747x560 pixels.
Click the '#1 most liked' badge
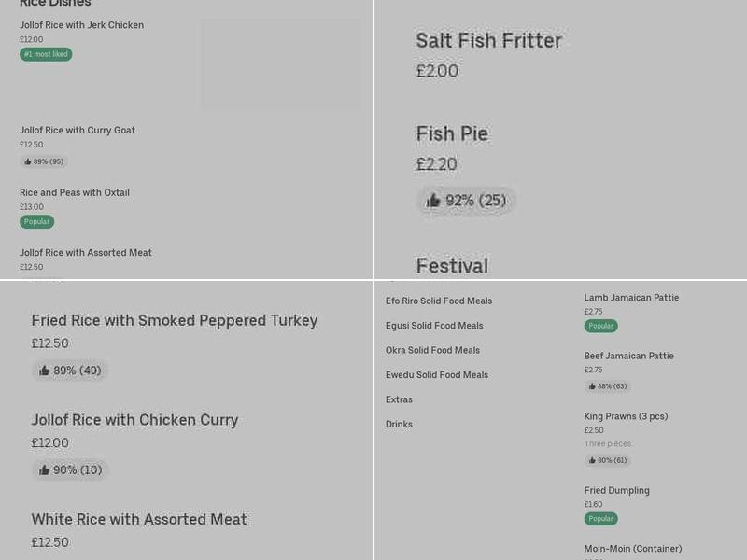coord(46,54)
